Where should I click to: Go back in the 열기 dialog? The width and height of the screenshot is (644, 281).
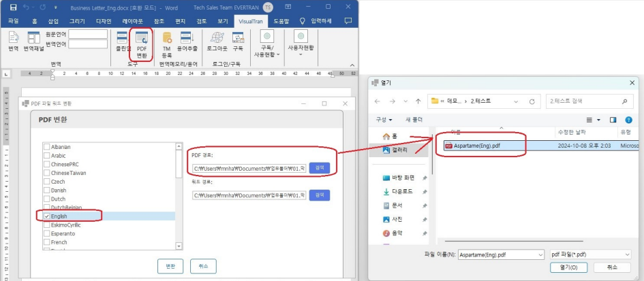(x=378, y=101)
